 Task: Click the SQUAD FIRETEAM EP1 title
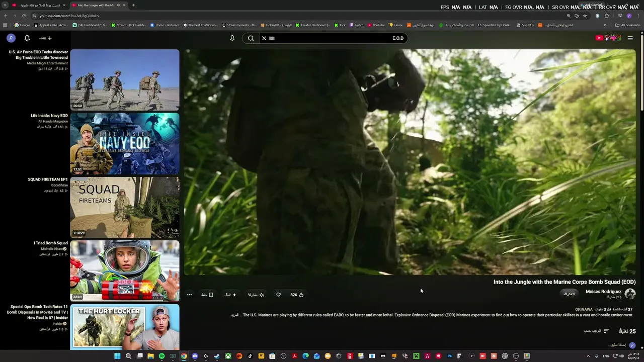(x=48, y=179)
